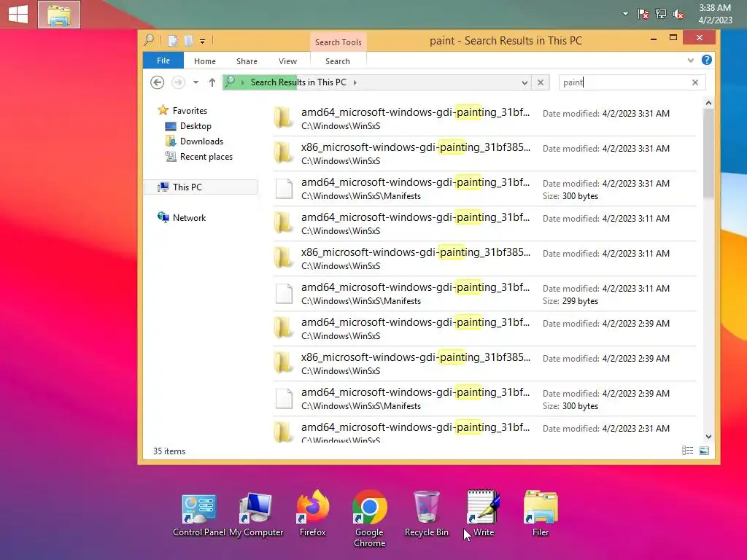
Task: Open Customize Quick Access Toolbar dropdown
Action: pyautogui.click(x=203, y=42)
